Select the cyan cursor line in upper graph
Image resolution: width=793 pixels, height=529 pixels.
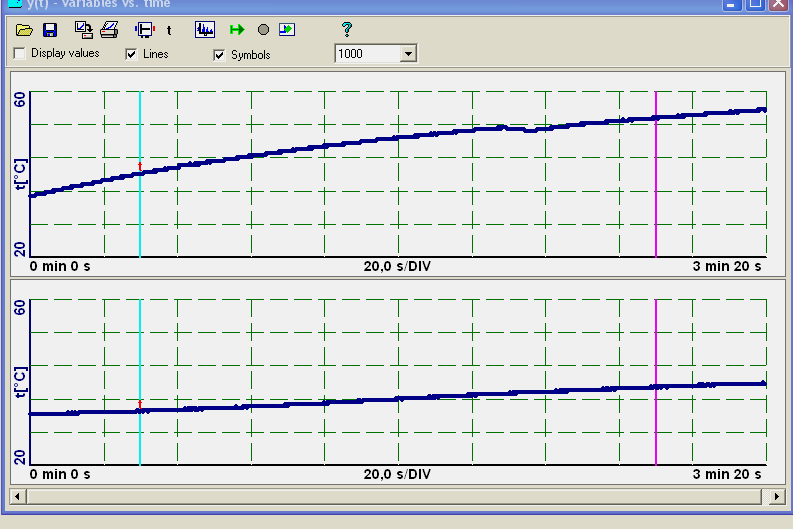point(140,174)
